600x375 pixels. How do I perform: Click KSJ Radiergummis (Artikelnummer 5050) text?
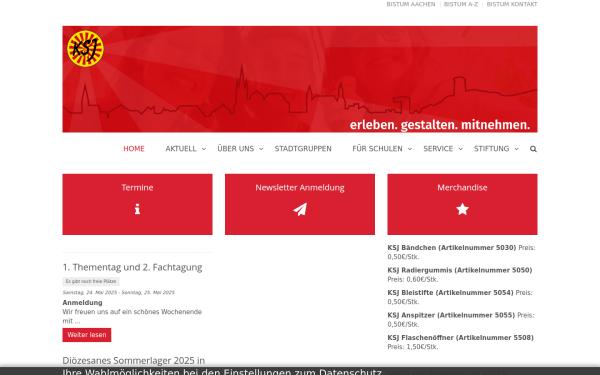[x=460, y=270]
